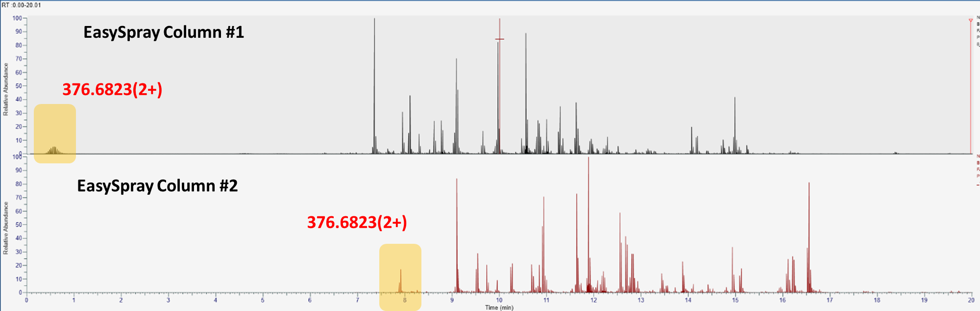This screenshot has height=311, width=980.
Task: Select the 9.1 min red peak in bottom chromatogram
Action: point(457,235)
